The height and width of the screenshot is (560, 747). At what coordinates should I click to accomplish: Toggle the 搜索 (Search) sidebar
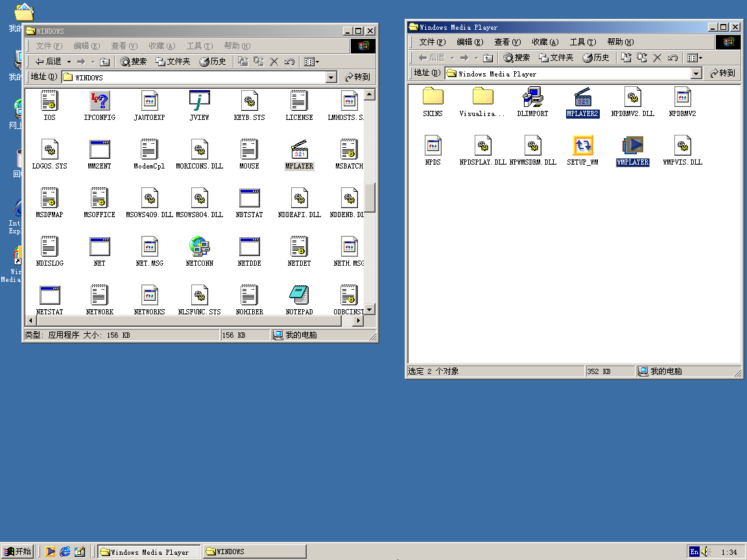tap(134, 62)
